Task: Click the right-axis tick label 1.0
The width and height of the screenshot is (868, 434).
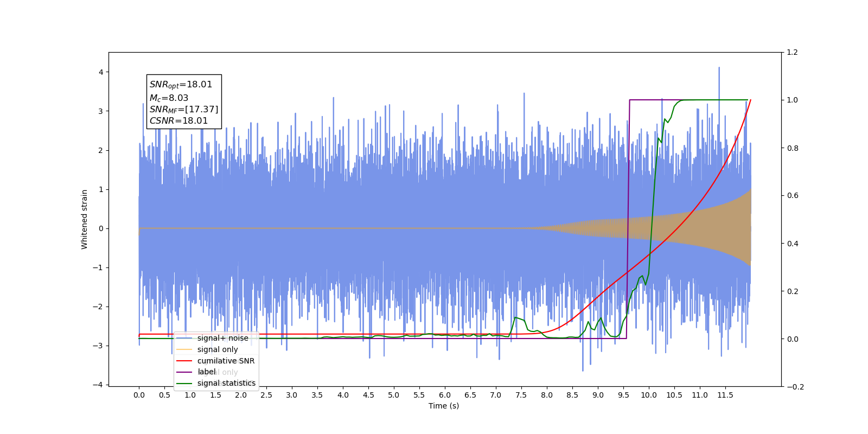Action: tap(793, 100)
